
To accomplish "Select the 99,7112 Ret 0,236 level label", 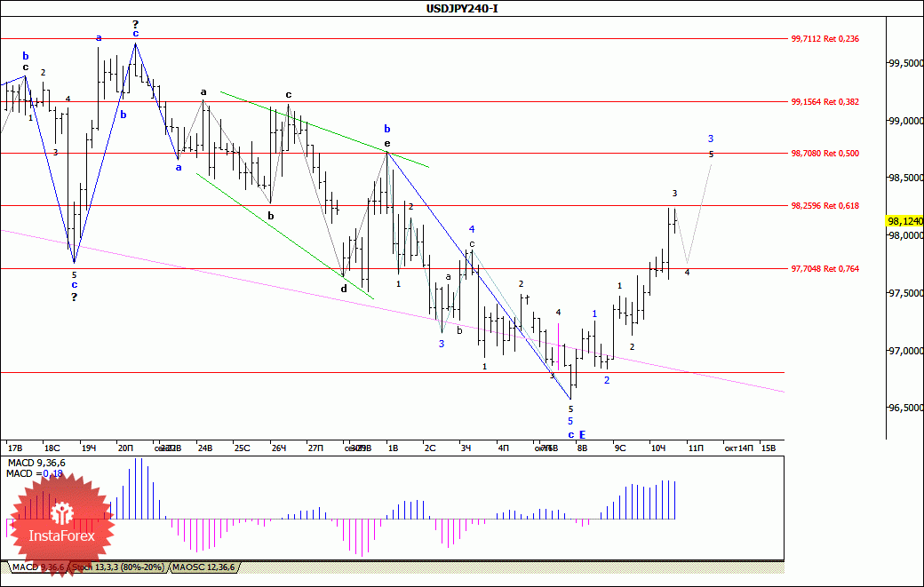I will pyautogui.click(x=825, y=39).
